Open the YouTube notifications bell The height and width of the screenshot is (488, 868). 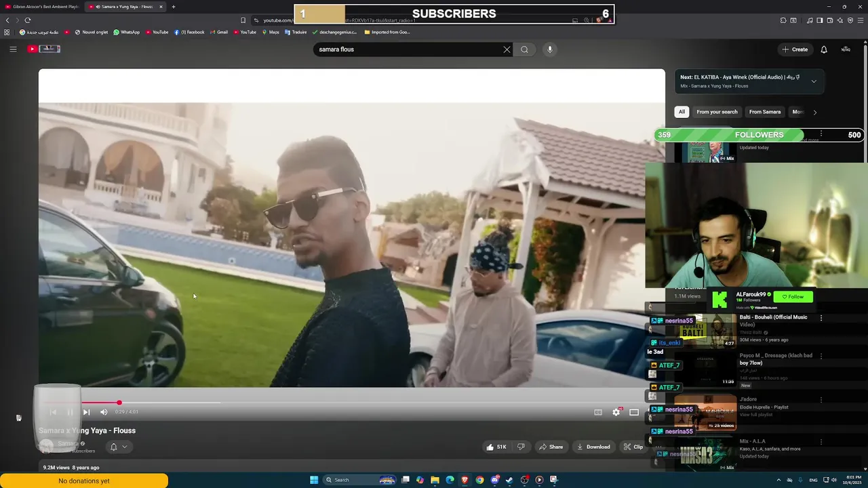tap(824, 49)
